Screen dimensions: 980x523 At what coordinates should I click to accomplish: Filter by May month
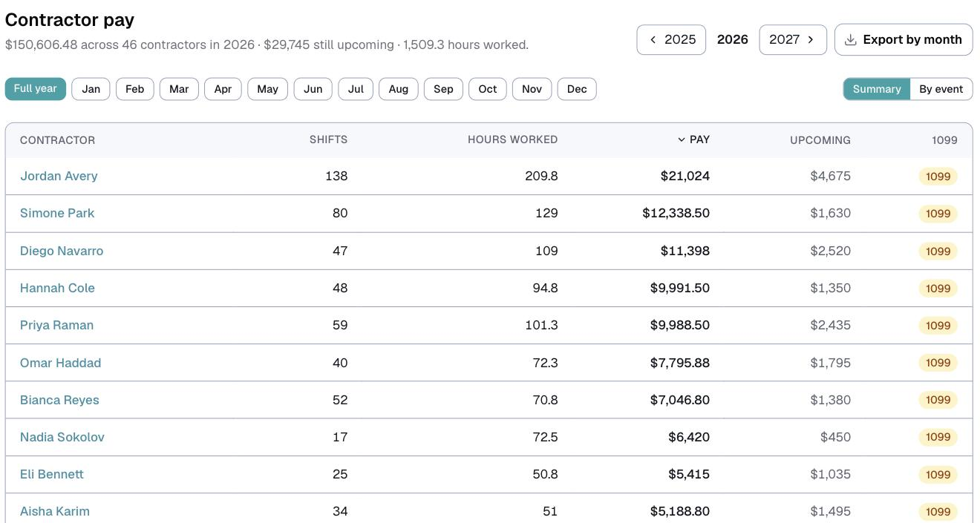[268, 89]
